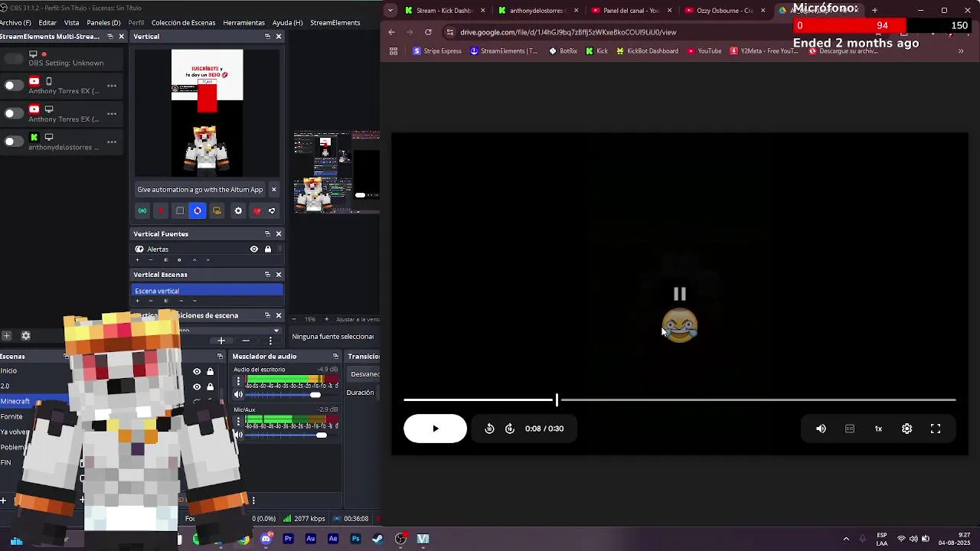Mute Audio del escritorio speaker icon
The width and height of the screenshot is (980, 551).
pyautogui.click(x=238, y=395)
